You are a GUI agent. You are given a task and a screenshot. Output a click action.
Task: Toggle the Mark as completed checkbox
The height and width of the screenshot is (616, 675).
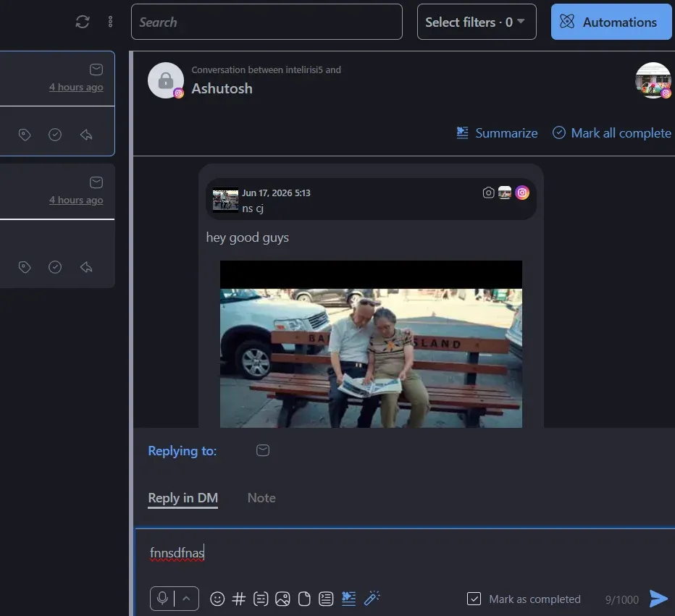point(474,599)
